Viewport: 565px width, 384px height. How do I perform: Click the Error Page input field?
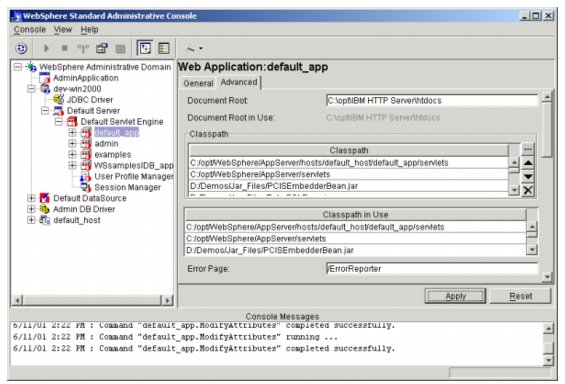click(x=432, y=269)
